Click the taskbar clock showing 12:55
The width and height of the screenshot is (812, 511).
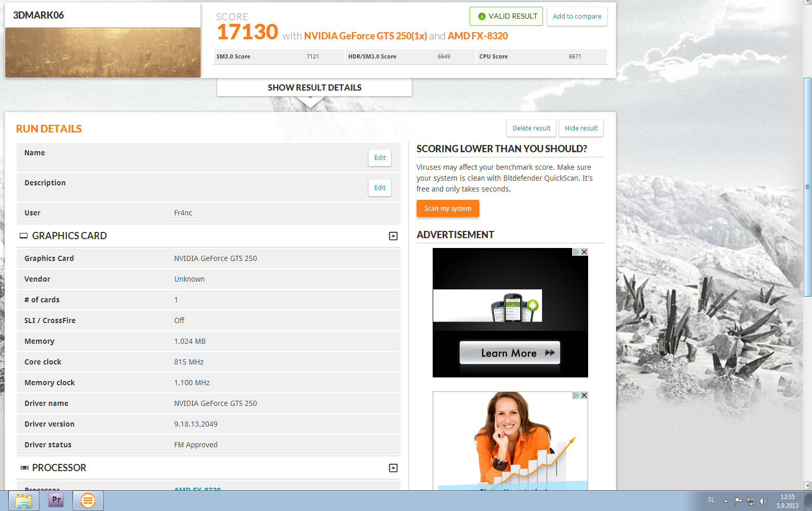click(x=787, y=501)
